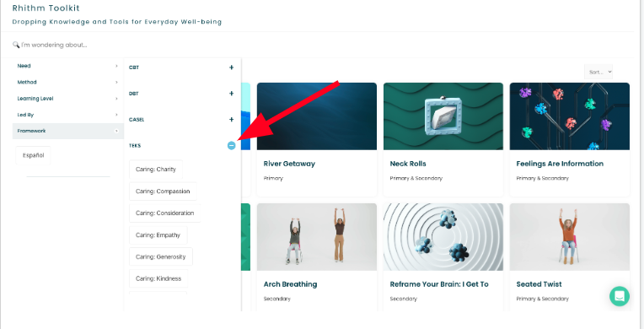Screen dimensions: 644x329
Task: Open the Neck Rolls title link
Action: [x=408, y=164]
